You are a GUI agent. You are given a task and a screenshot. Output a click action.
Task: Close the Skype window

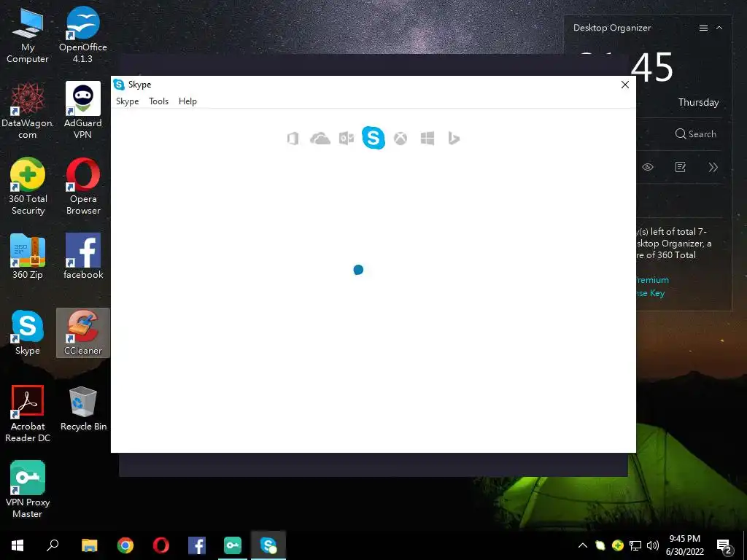[x=625, y=85]
